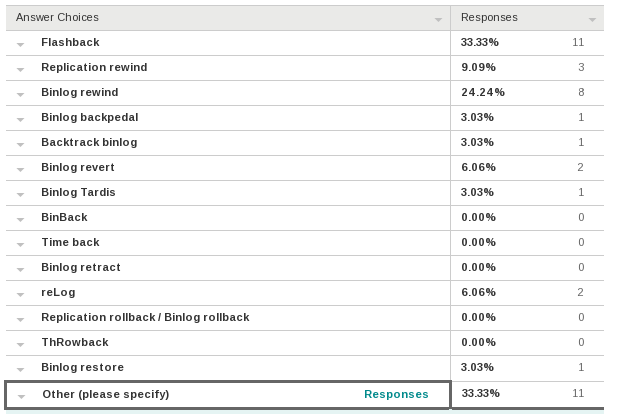Screen dimensions: 619x414
Task: Open the Answer Choices column sort dropdown
Action: click(x=438, y=19)
